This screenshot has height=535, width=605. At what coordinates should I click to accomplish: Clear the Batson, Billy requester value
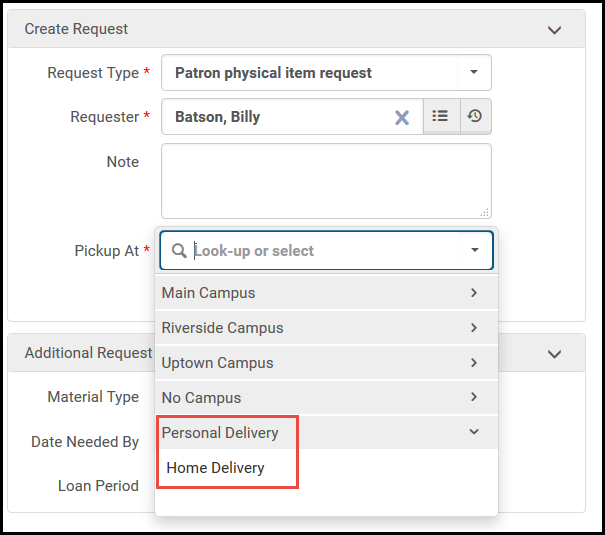(x=402, y=117)
